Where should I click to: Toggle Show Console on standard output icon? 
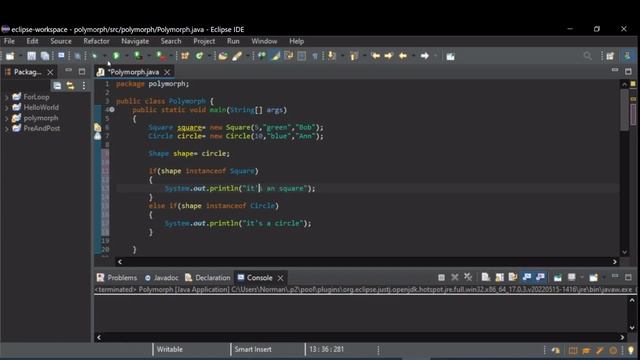[x=527, y=278]
